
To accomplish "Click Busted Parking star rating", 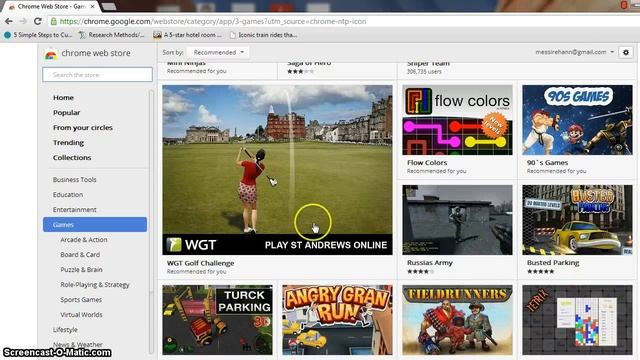I will coord(540,271).
